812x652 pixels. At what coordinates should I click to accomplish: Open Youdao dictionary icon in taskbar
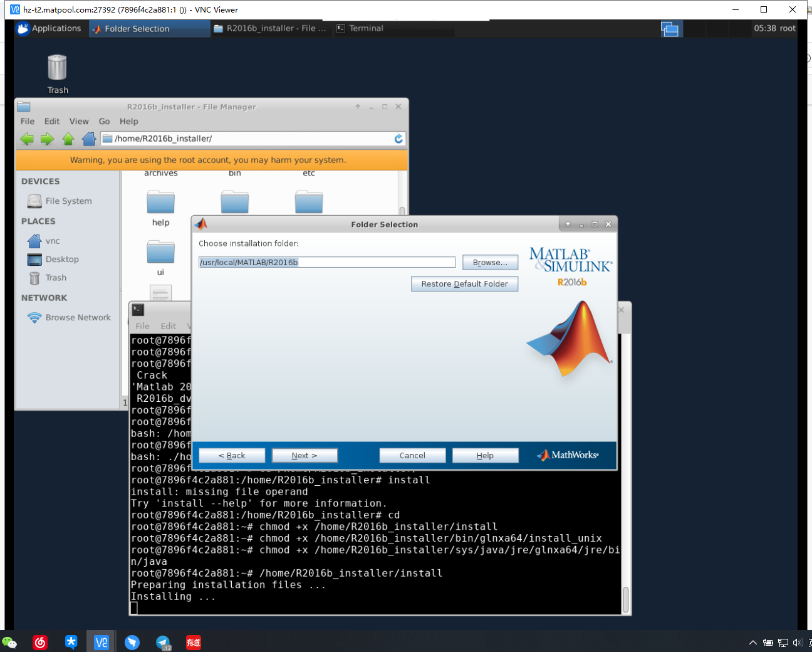pyautogui.click(x=194, y=642)
